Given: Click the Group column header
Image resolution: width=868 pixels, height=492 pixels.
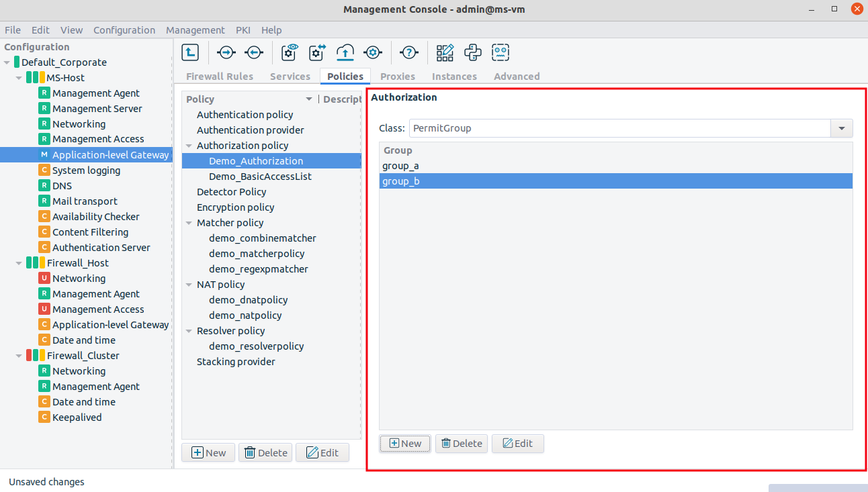Looking at the screenshot, I should 615,150.
